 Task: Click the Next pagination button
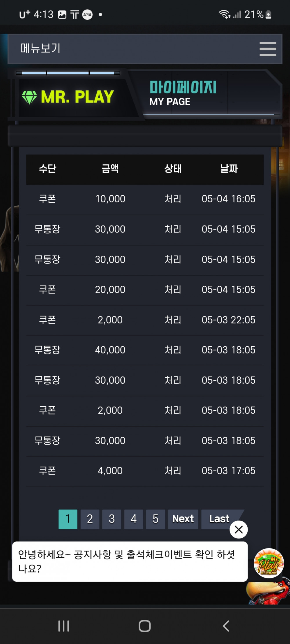(x=183, y=519)
